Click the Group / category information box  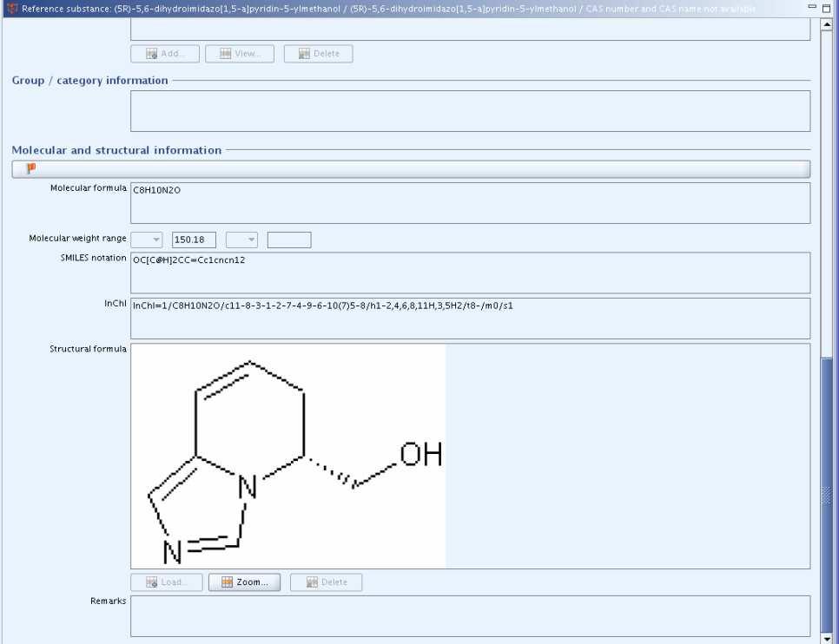pos(471,111)
